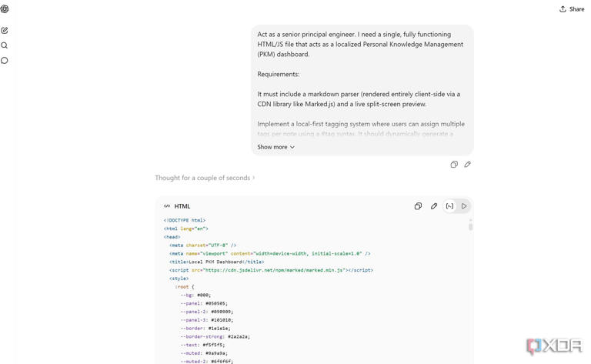Expand Thought for a couple of seconds
The width and height of the screenshot is (591, 364).
click(205, 178)
